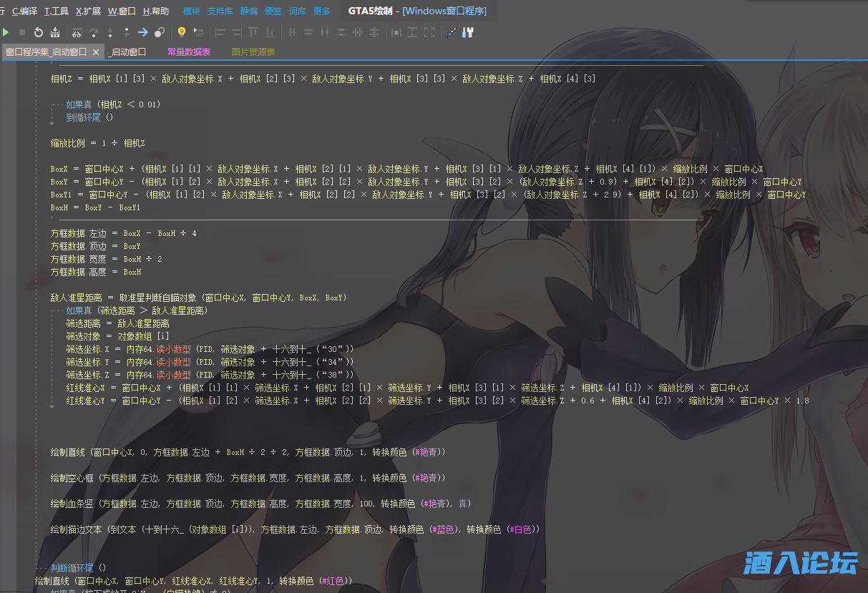Click the 绘制描边文本 code line
The image size is (868, 593).
[x=294, y=529]
